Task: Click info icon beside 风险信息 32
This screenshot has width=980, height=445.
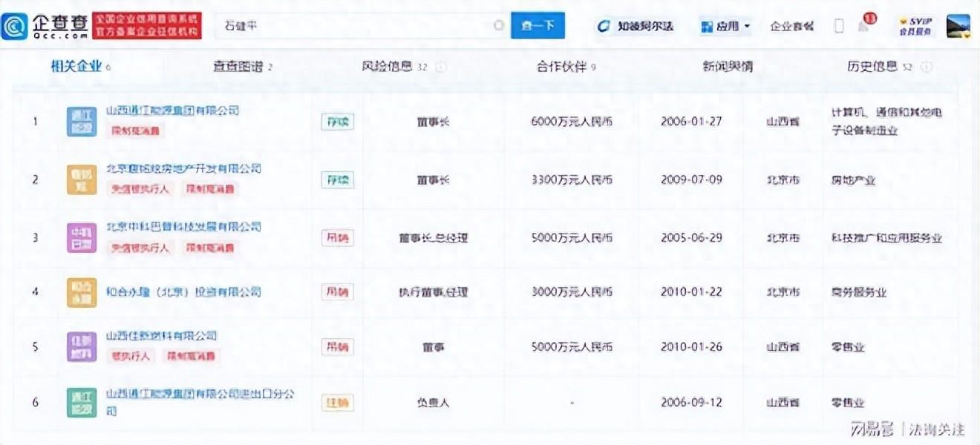Action: (x=441, y=67)
